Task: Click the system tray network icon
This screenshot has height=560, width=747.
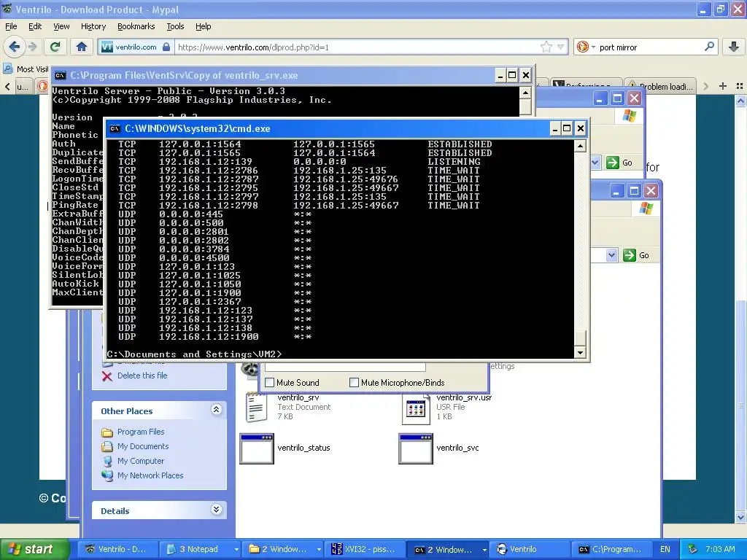Action: [x=693, y=549]
